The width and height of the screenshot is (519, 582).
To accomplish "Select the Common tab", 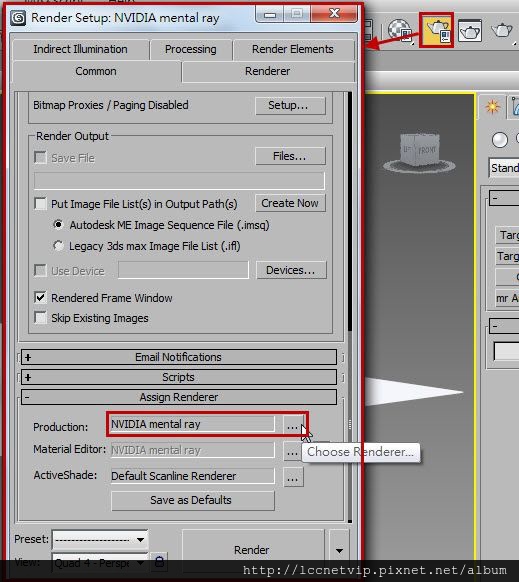I will 96,71.
